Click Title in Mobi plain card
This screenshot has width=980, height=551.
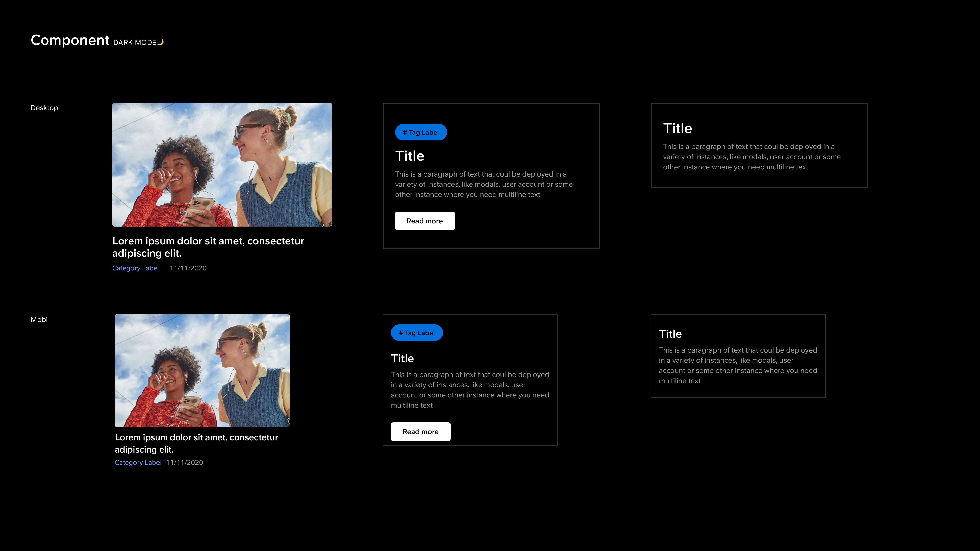click(670, 334)
